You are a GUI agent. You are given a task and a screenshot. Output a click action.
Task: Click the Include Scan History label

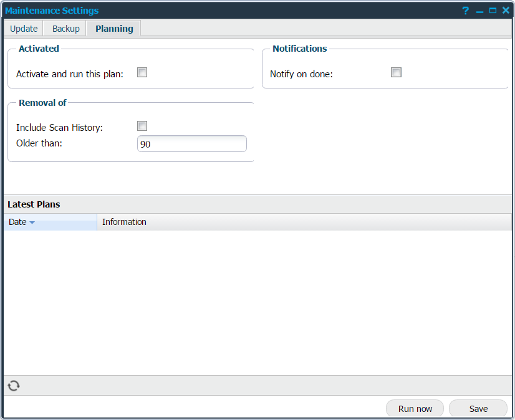click(x=59, y=127)
